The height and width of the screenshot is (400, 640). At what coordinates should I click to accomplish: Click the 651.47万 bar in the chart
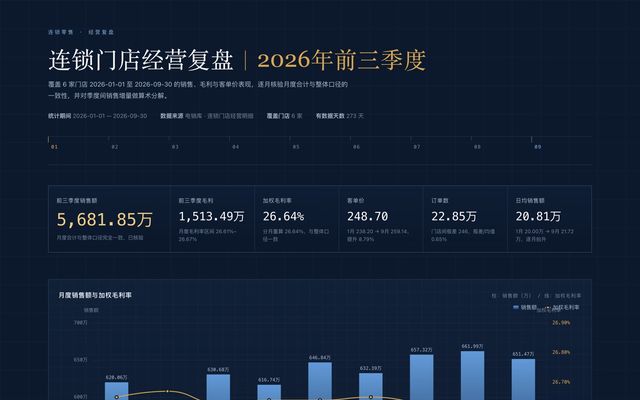point(523,379)
